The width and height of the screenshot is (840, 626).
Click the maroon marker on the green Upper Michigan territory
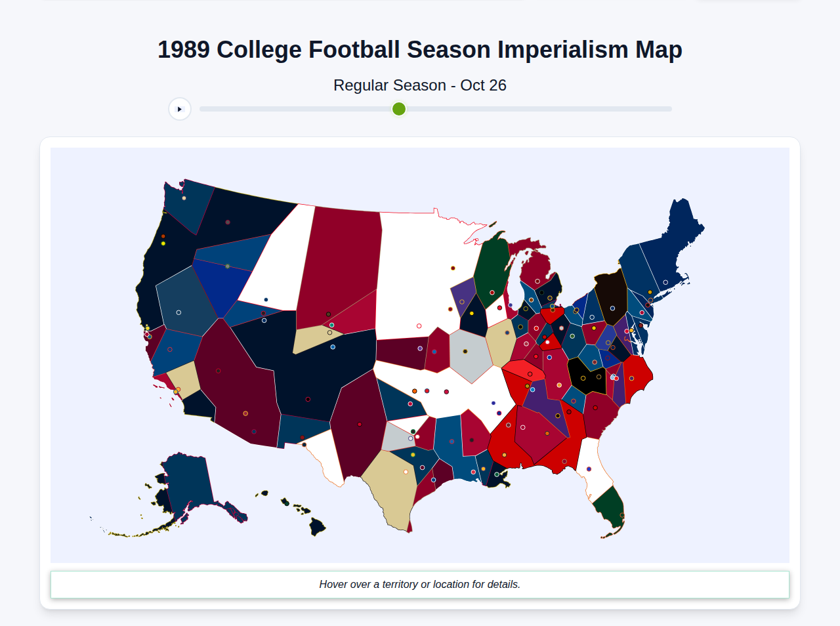492,291
